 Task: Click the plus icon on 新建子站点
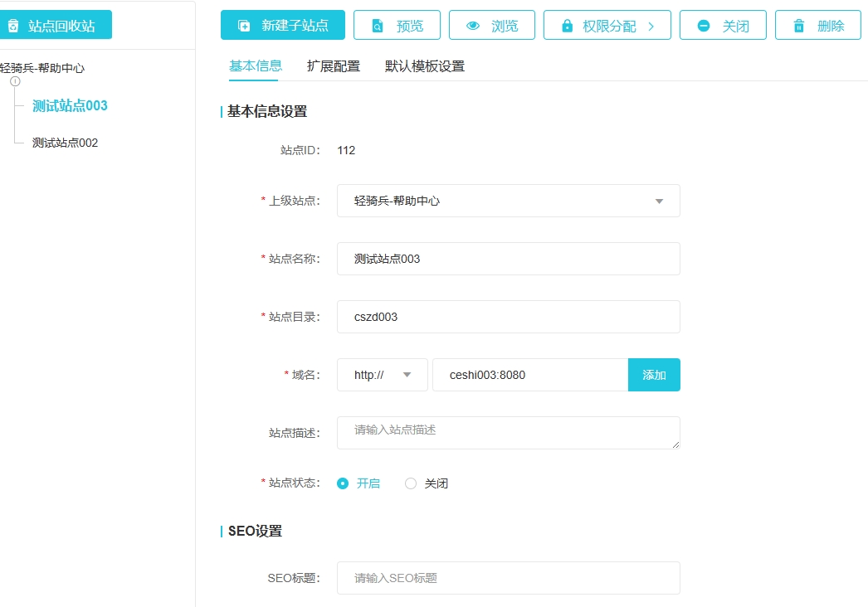click(244, 26)
